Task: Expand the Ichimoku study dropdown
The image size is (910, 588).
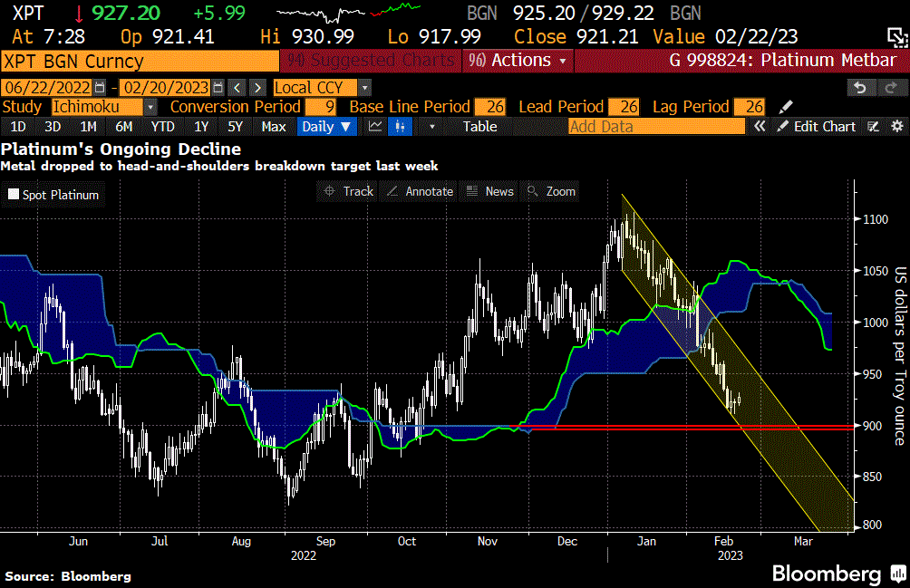Action: [x=150, y=107]
